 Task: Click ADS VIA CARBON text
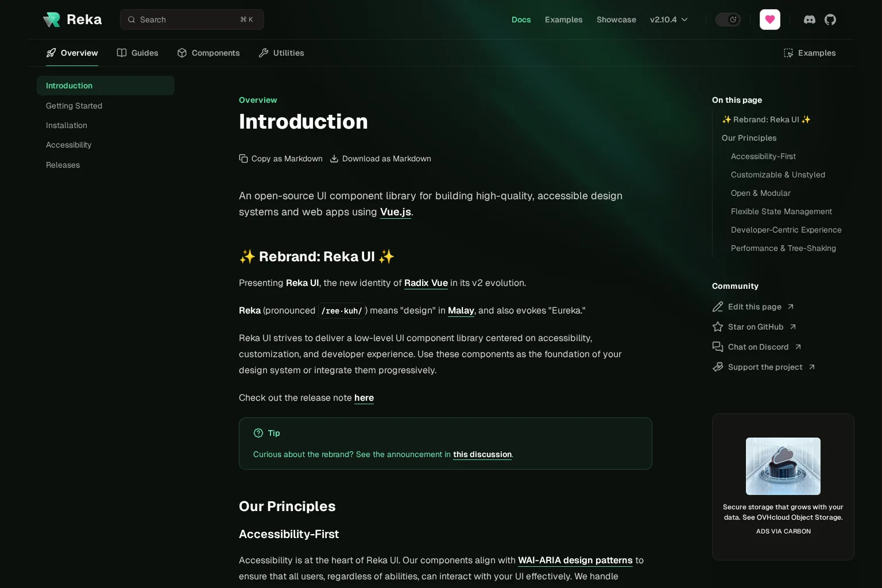tap(783, 531)
